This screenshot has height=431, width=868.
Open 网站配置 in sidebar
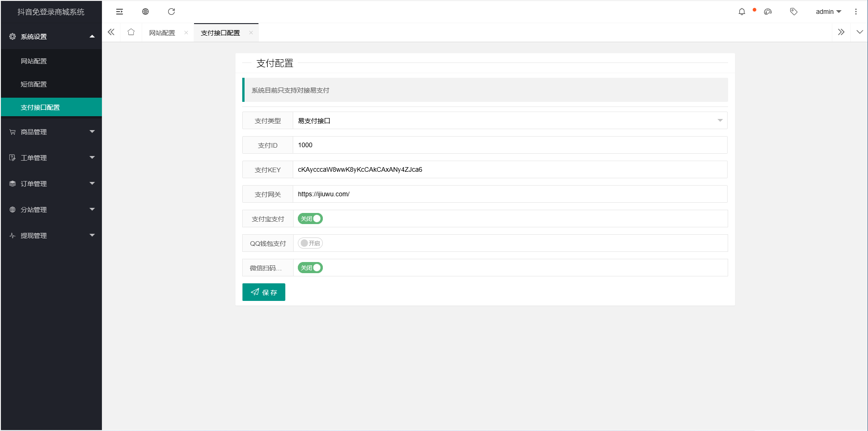pos(51,61)
